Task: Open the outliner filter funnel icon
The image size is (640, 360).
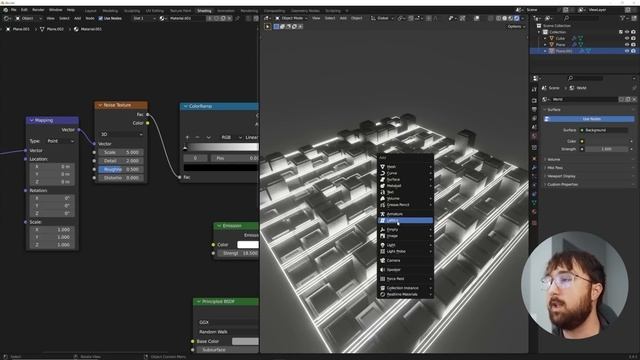Action: 622,18
